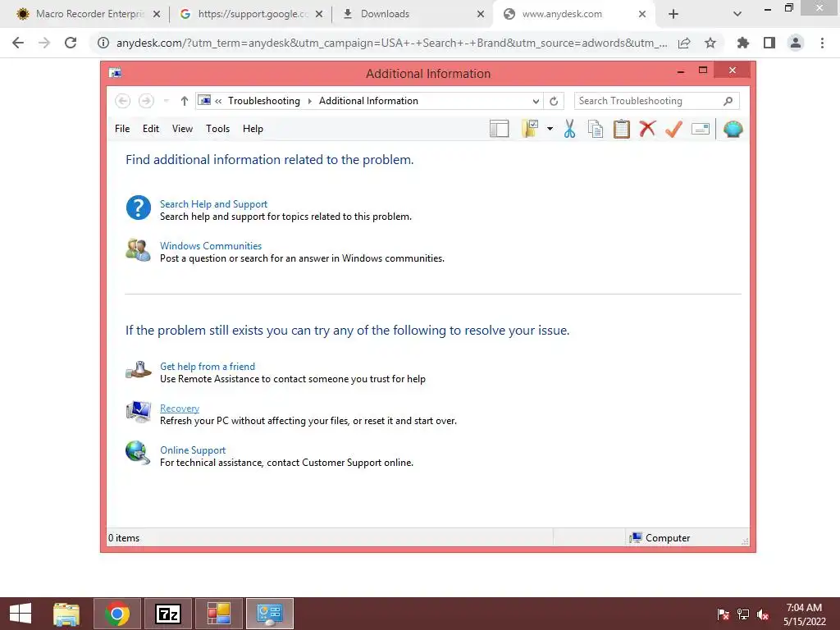The width and height of the screenshot is (840, 630).
Task: Close the www.anydesk.com tab
Action: (642, 14)
